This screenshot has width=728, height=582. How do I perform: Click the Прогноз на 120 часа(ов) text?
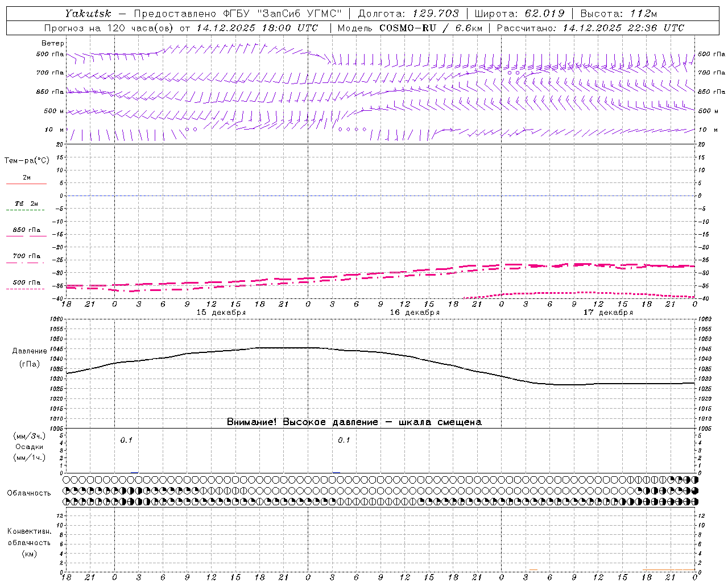tap(109, 28)
